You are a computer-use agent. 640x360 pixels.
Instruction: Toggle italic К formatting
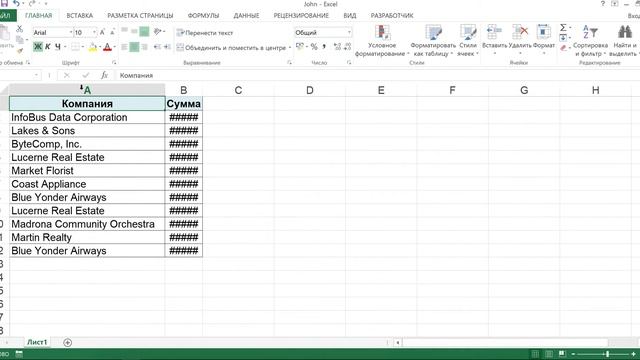[48, 47]
